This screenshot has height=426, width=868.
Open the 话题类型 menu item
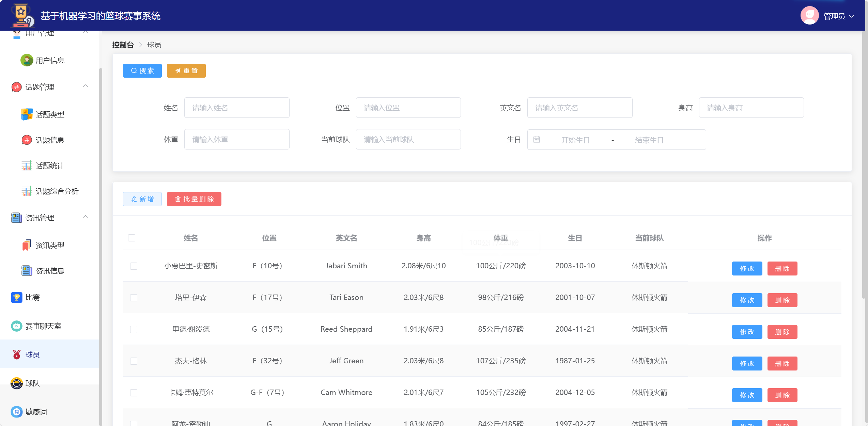coord(49,114)
